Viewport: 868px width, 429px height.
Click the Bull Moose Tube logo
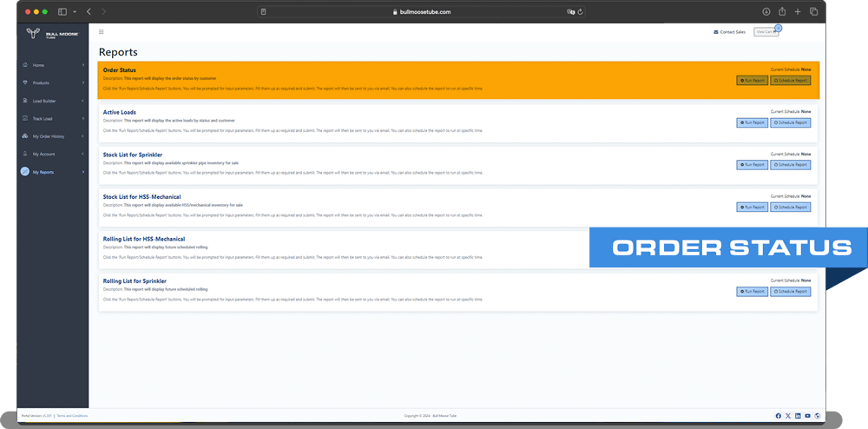[x=53, y=36]
